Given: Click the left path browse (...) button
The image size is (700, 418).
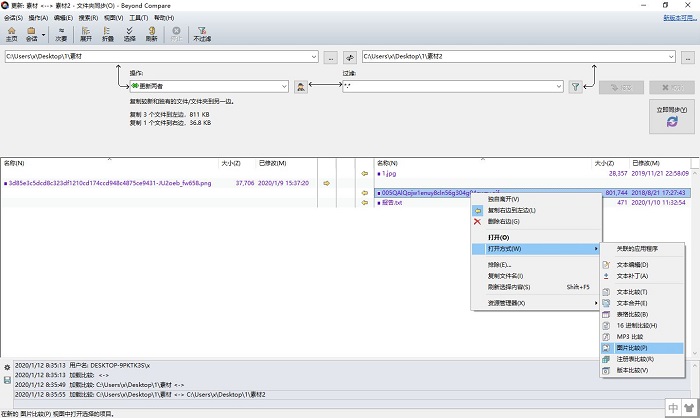Looking at the screenshot, I should 331,58.
